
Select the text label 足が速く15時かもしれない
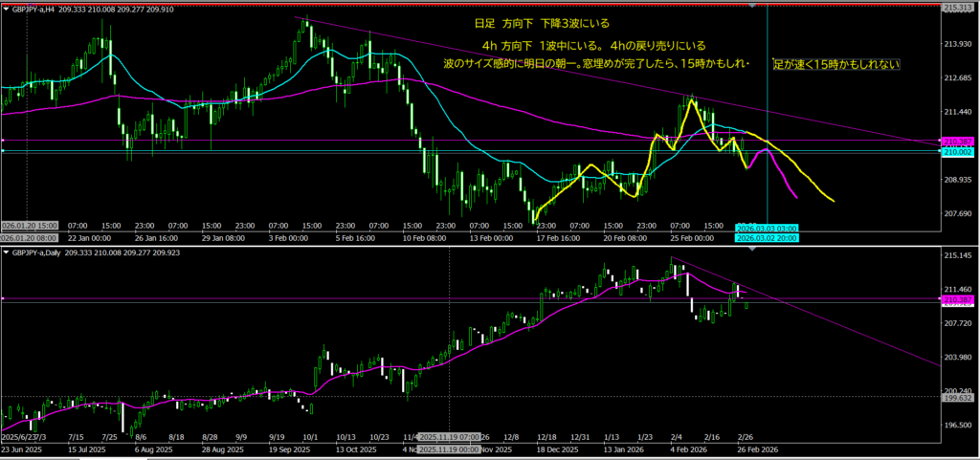[x=835, y=64]
